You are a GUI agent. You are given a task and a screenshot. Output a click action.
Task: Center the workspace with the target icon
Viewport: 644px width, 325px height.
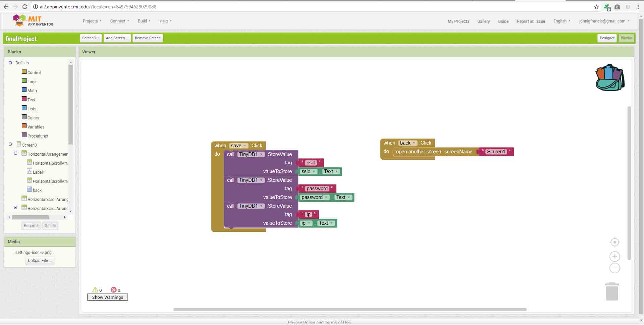[x=614, y=242]
